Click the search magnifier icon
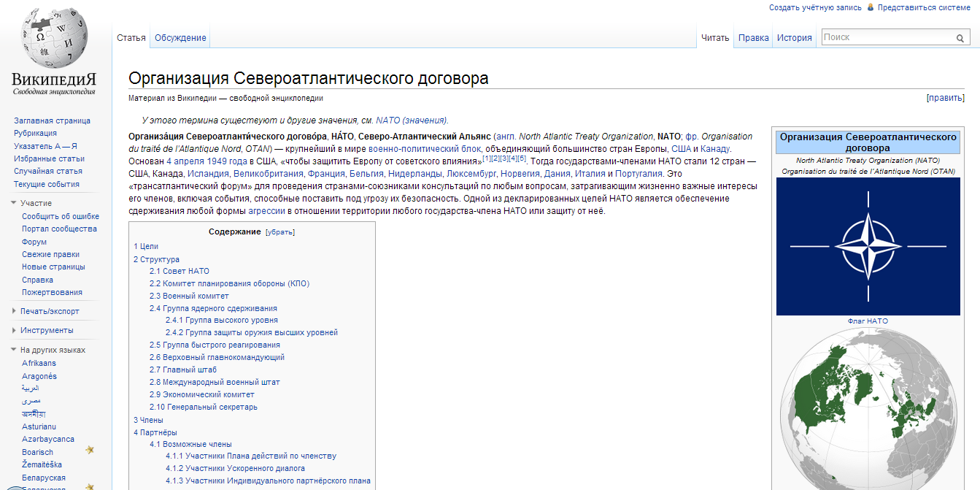This screenshot has width=980, height=490. point(960,38)
